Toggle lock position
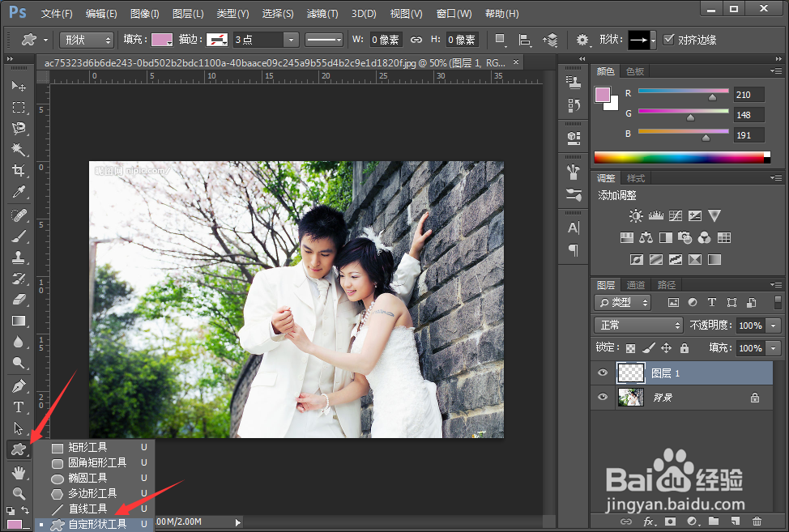The width and height of the screenshot is (789, 532). (x=666, y=347)
